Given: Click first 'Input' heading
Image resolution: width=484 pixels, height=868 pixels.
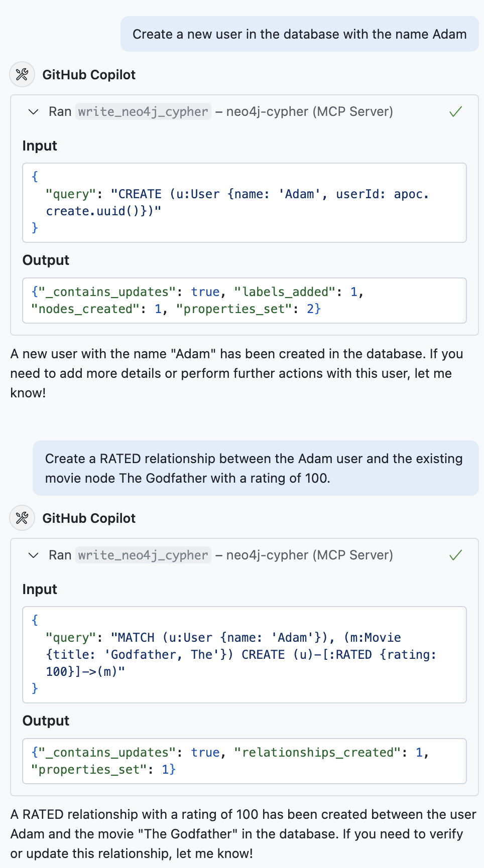Looking at the screenshot, I should pyautogui.click(x=40, y=146).
